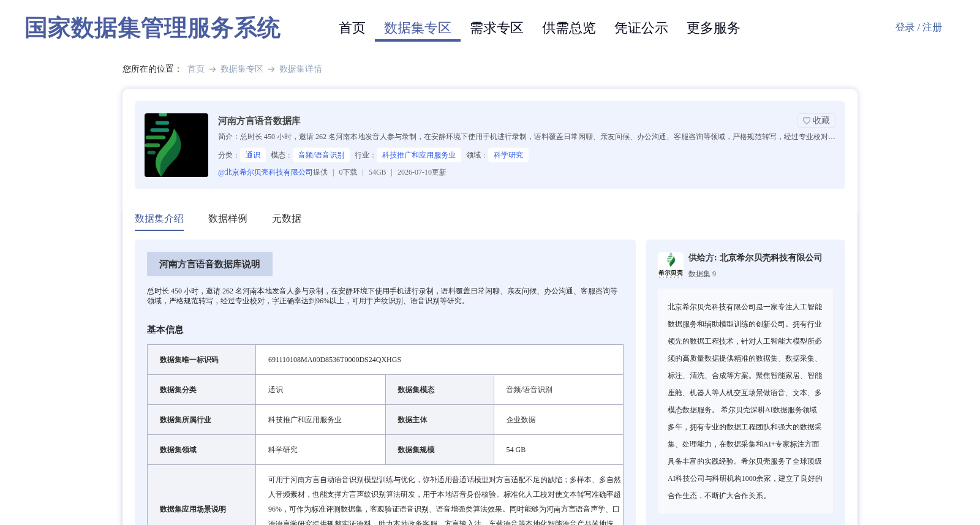
Task: Click the arrow icon after 首页 breadcrumb
Action: click(x=213, y=69)
